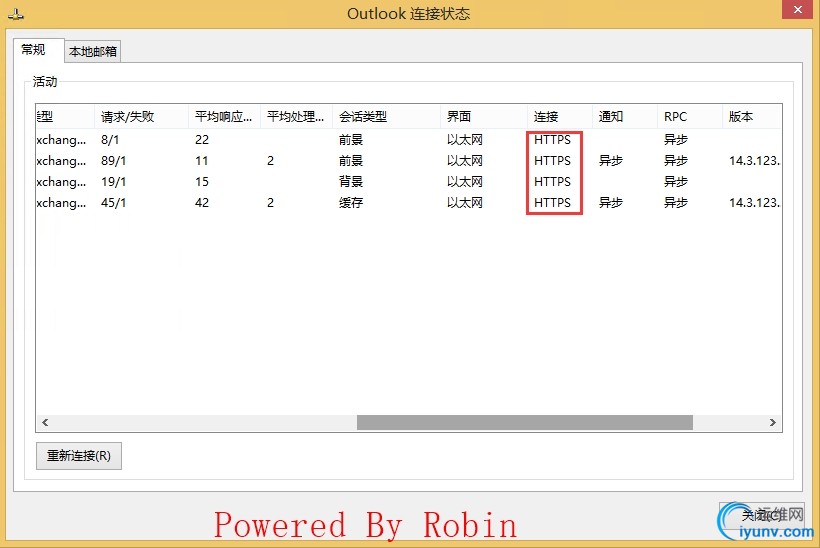Click 前景 in the 8/1 row
The height and width of the screenshot is (548, 820).
tap(351, 140)
